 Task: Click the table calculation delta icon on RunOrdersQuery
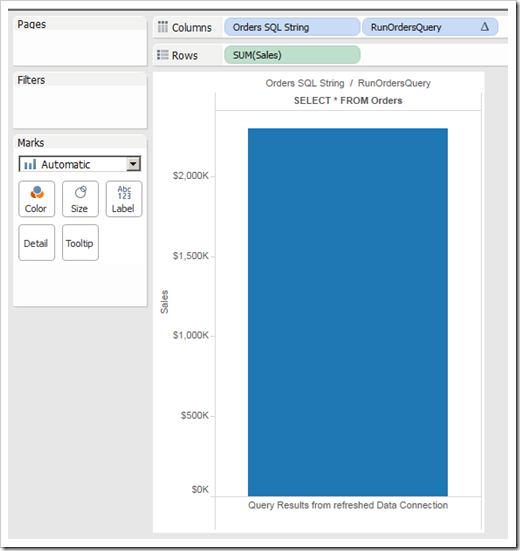tap(485, 27)
